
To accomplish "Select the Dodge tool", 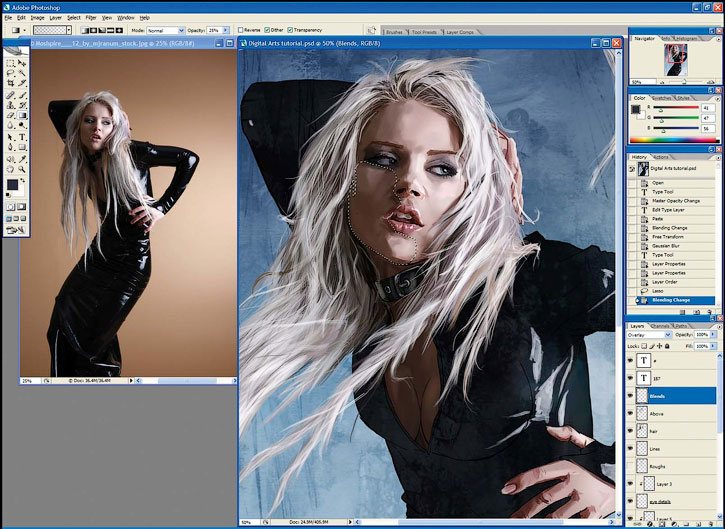I will (x=22, y=126).
